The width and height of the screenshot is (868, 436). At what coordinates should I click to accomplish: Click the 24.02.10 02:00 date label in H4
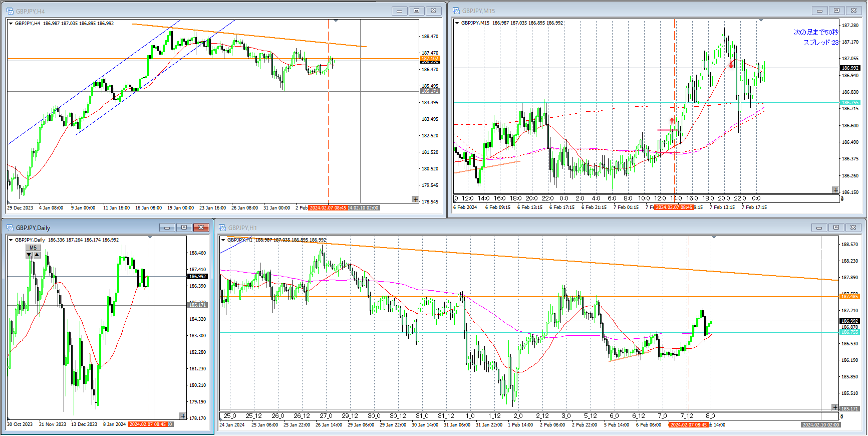click(364, 207)
